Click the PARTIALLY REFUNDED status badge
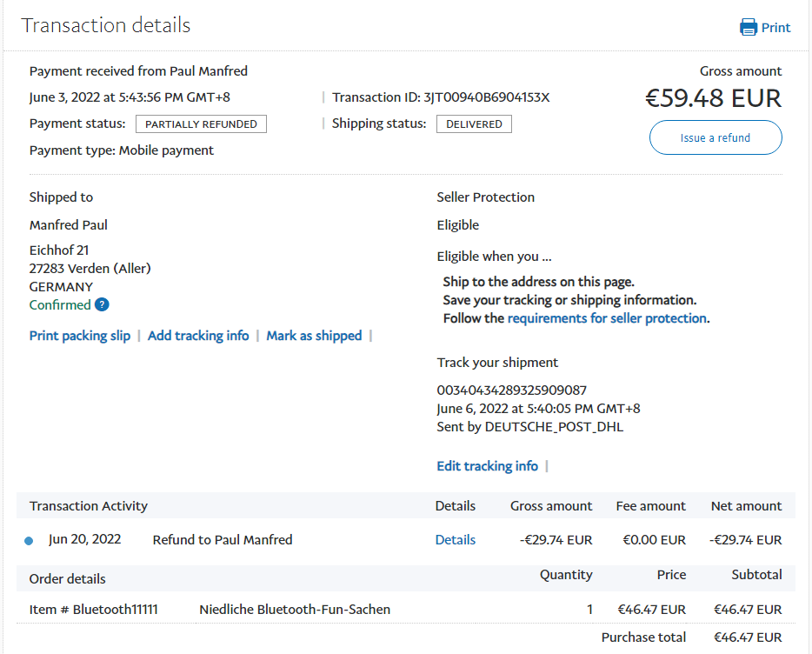Viewport: 812px width, 654px height. (x=201, y=124)
